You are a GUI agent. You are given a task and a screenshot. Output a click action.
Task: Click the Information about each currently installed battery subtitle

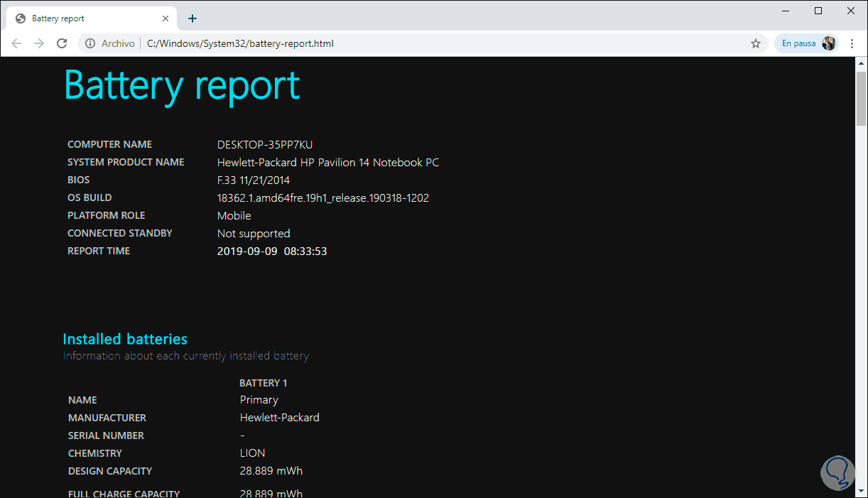pos(186,356)
